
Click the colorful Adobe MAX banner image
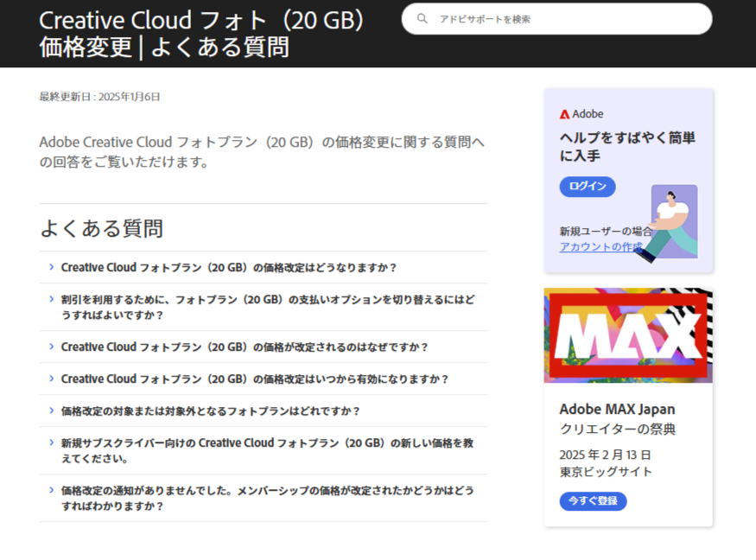628,335
